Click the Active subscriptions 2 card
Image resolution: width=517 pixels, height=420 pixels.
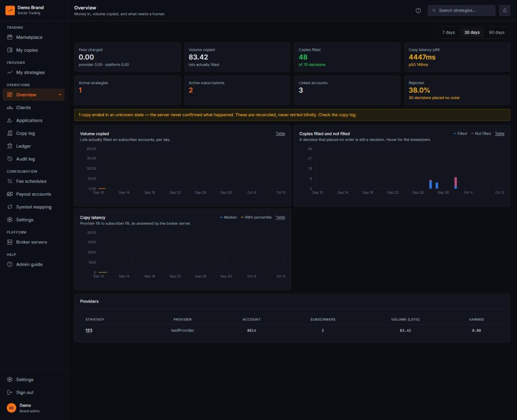pos(237,90)
